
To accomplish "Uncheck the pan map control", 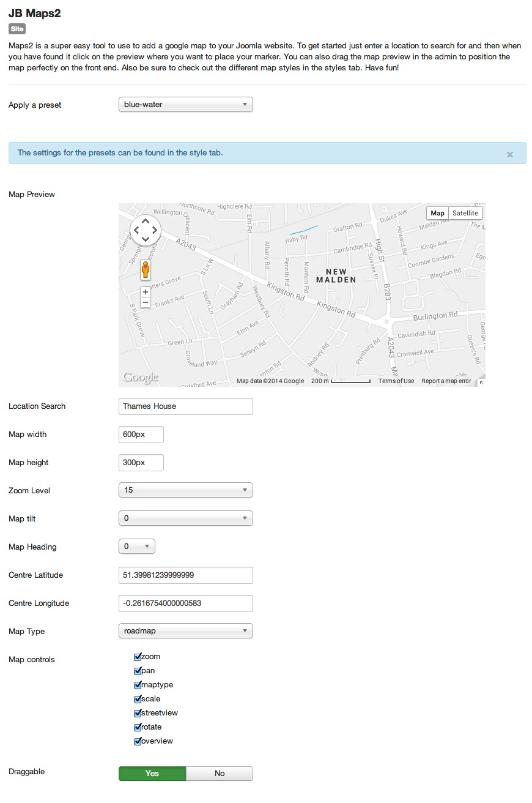I will 138,671.
